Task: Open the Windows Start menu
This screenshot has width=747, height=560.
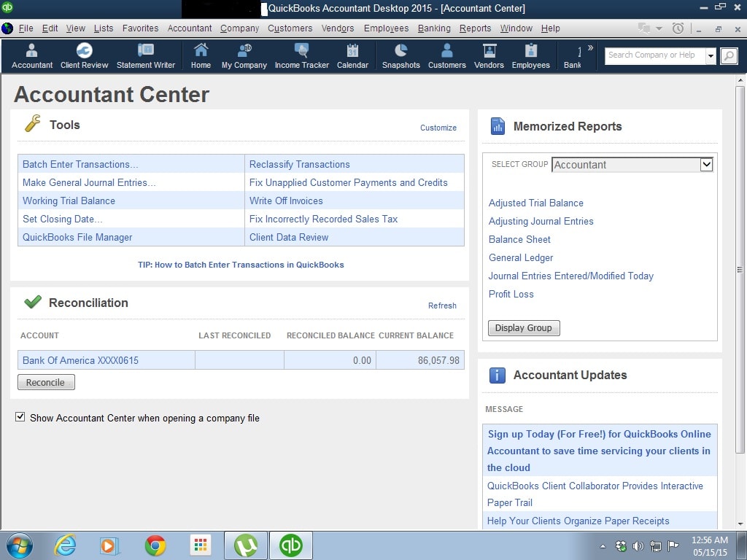Action: click(19, 545)
